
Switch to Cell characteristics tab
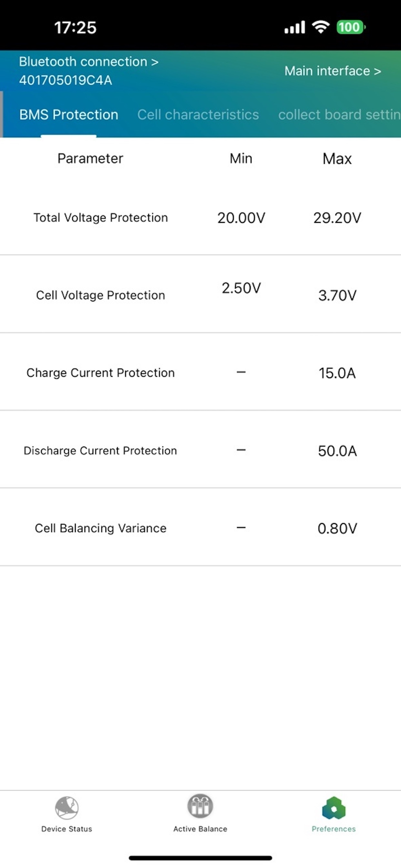point(198,115)
